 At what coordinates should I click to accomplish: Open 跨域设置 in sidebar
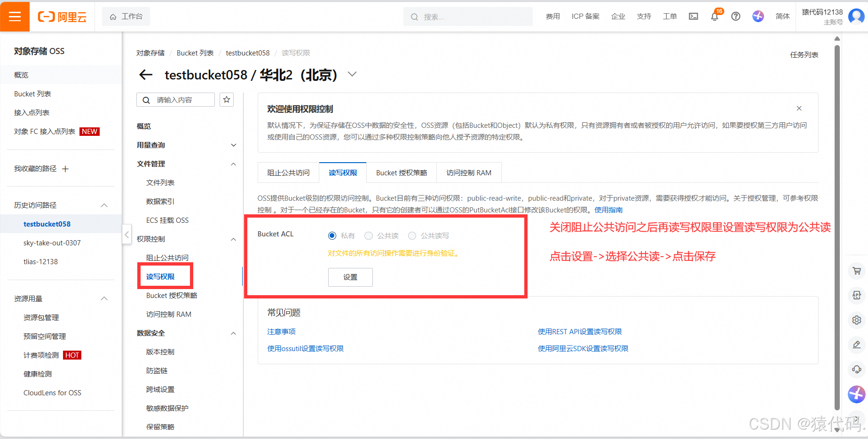160,390
